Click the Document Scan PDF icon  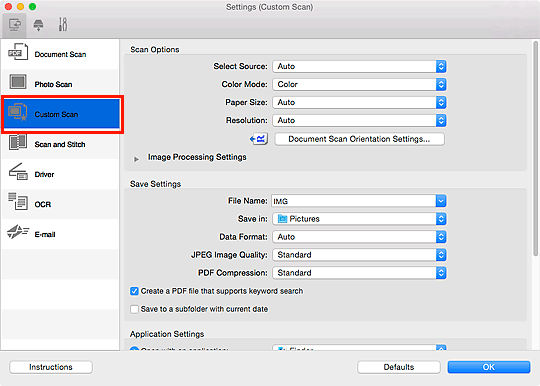(18, 52)
